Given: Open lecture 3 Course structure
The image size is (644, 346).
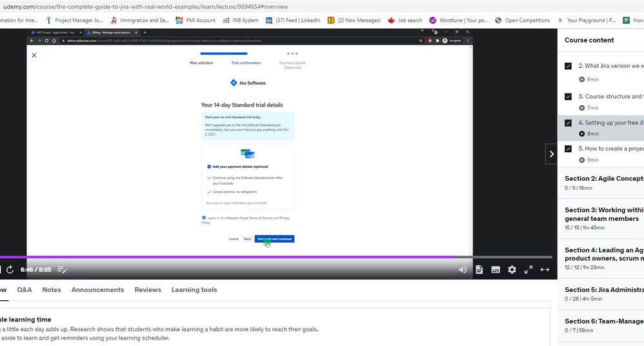Looking at the screenshot, I should click(601, 101).
